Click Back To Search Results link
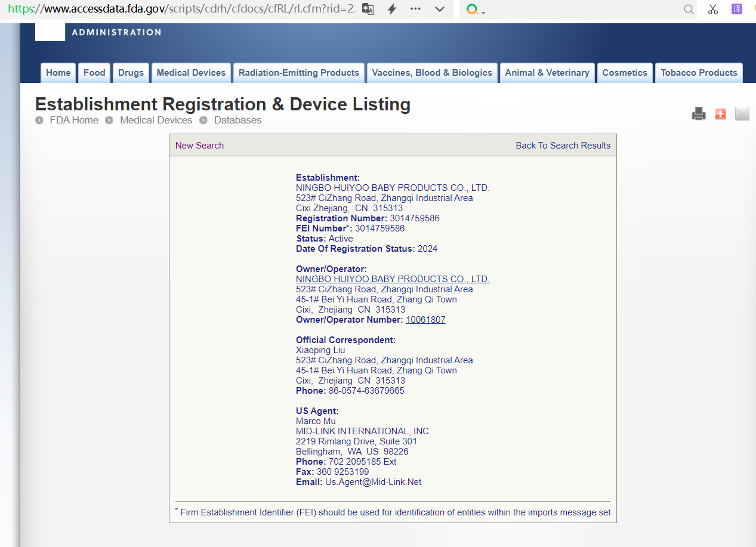This screenshot has width=756, height=547. point(563,146)
